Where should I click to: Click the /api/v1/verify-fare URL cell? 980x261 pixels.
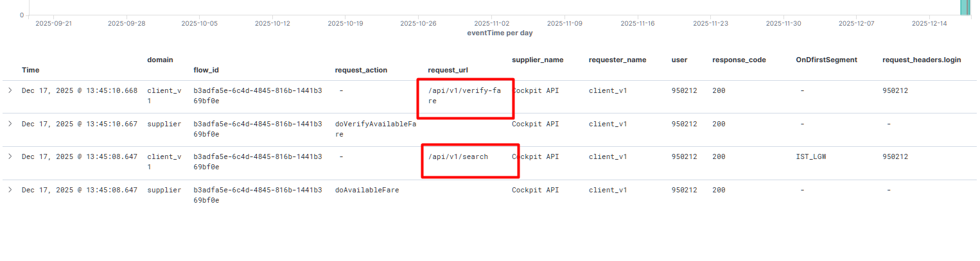pyautogui.click(x=464, y=96)
